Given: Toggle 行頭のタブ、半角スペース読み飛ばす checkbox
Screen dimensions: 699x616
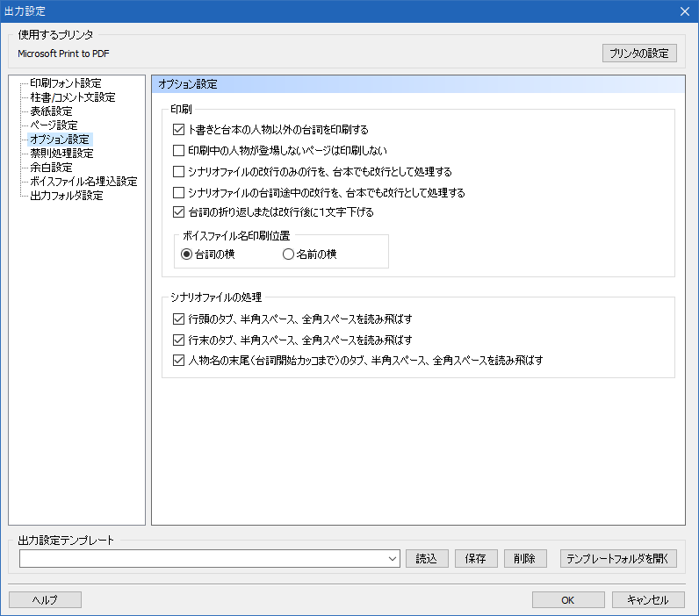Looking at the screenshot, I should coord(178,319).
